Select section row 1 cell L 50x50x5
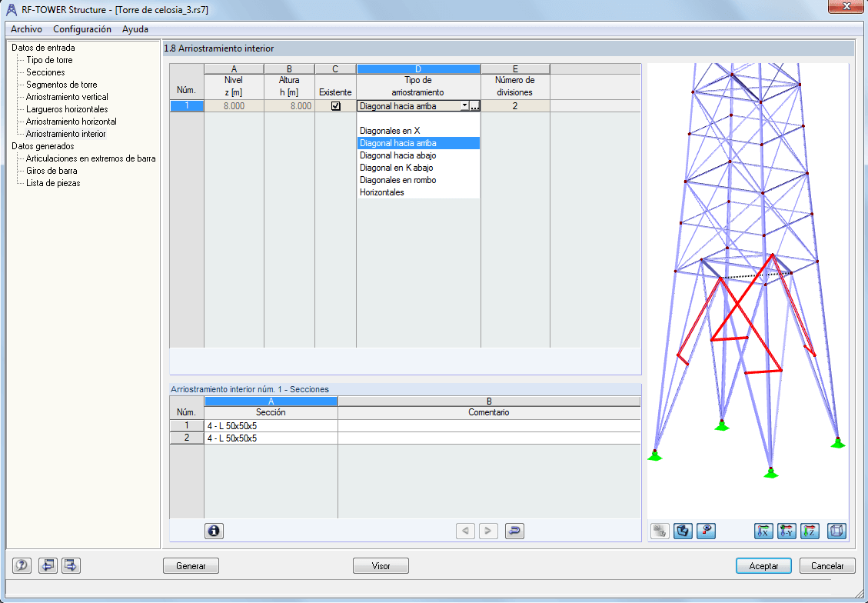This screenshot has width=868, height=603. coord(271,426)
